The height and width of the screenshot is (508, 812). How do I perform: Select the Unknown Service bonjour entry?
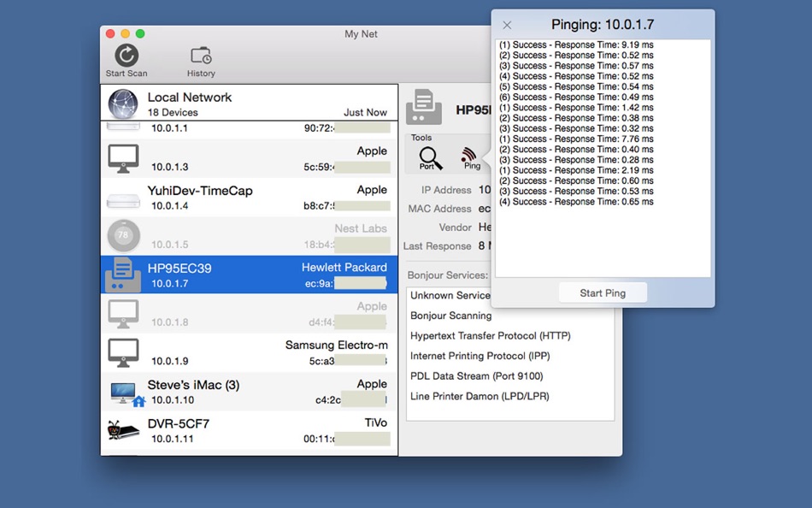pos(450,295)
